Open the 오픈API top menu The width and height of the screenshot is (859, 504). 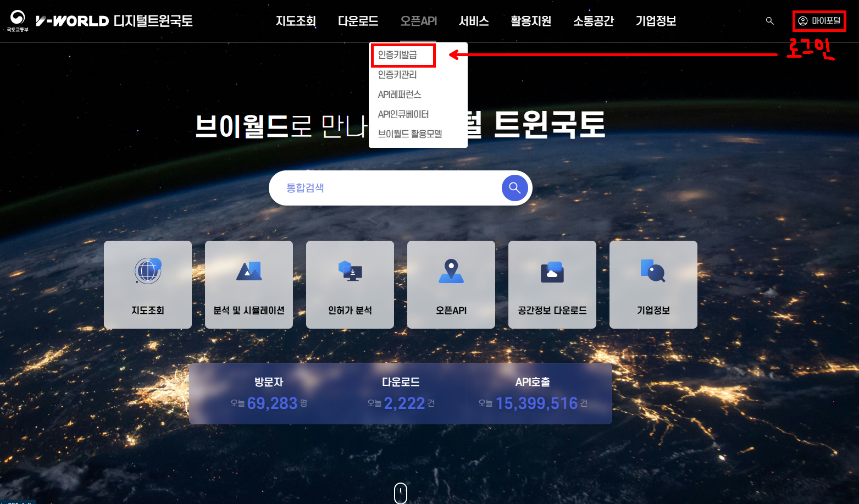(418, 21)
